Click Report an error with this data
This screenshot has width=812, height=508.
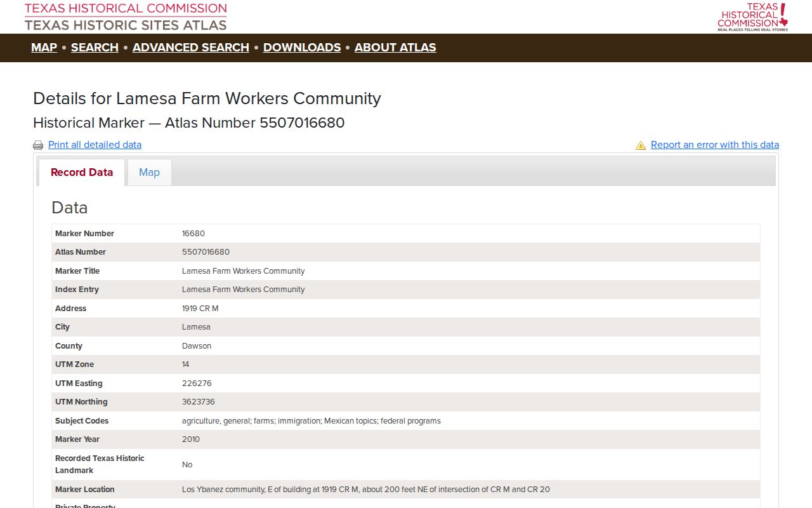[715, 145]
